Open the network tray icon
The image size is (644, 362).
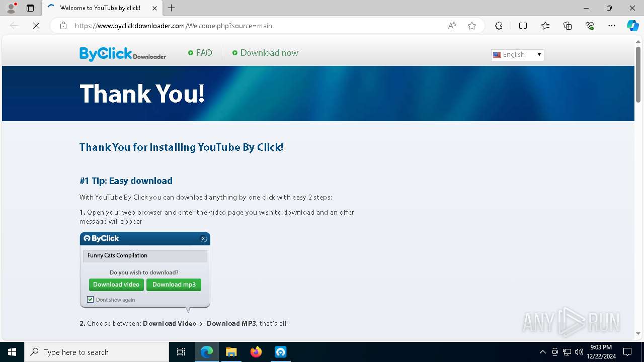point(567,352)
